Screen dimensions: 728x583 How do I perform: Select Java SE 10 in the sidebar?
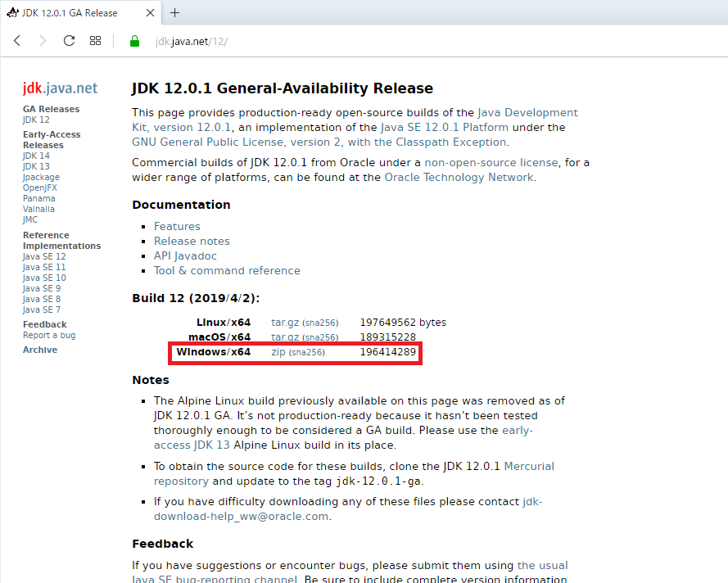tap(44, 278)
